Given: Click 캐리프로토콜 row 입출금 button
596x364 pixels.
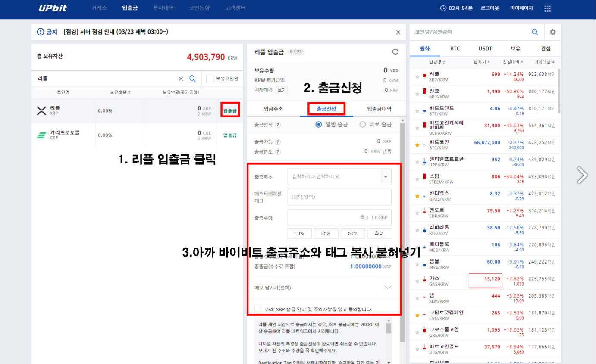Looking at the screenshot, I should pos(230,135).
